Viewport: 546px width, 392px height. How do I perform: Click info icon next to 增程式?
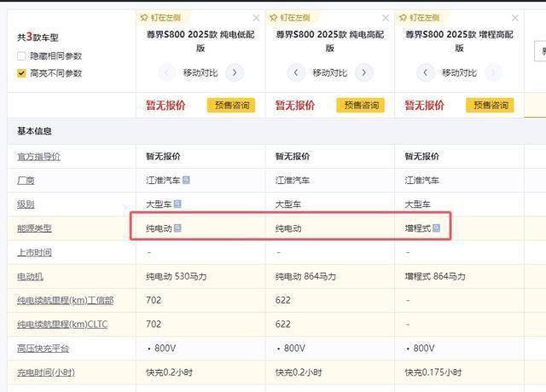click(436, 228)
